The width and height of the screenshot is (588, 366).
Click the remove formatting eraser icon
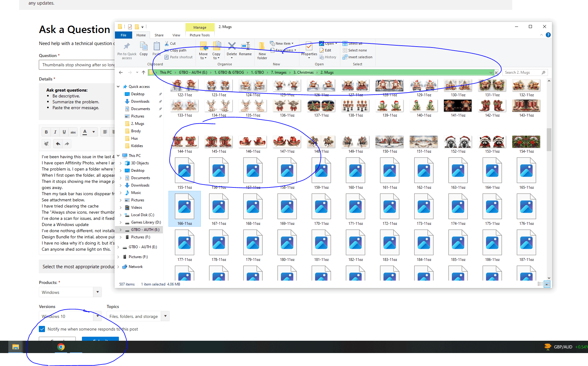tap(46, 144)
